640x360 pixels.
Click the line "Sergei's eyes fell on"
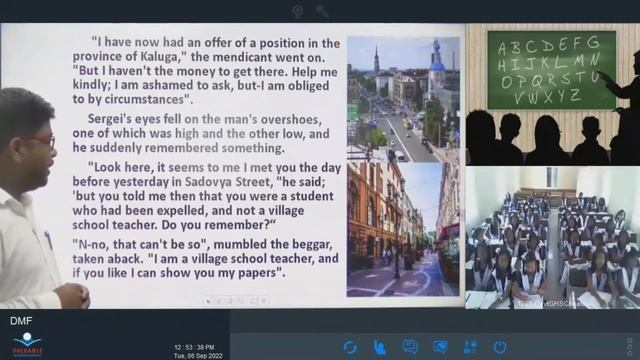(x=204, y=119)
